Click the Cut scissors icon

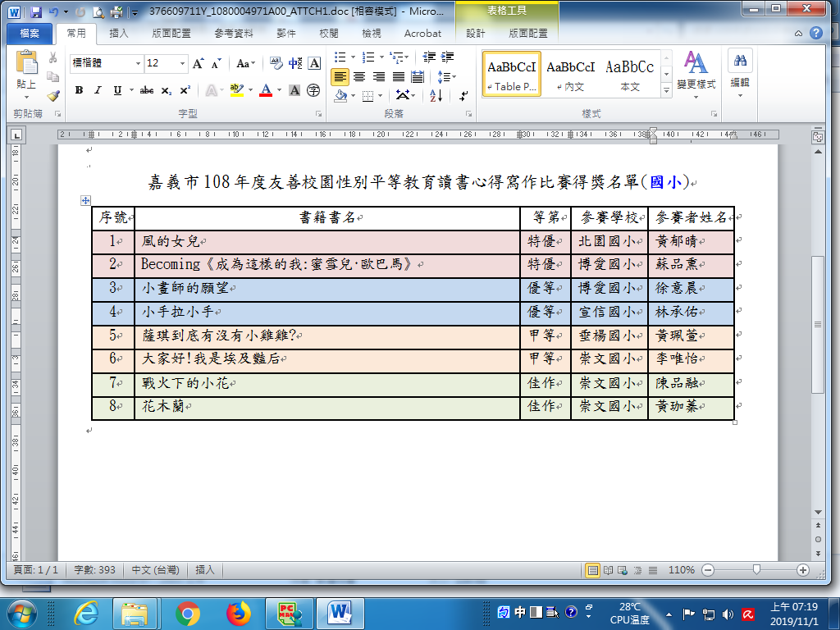[x=53, y=58]
